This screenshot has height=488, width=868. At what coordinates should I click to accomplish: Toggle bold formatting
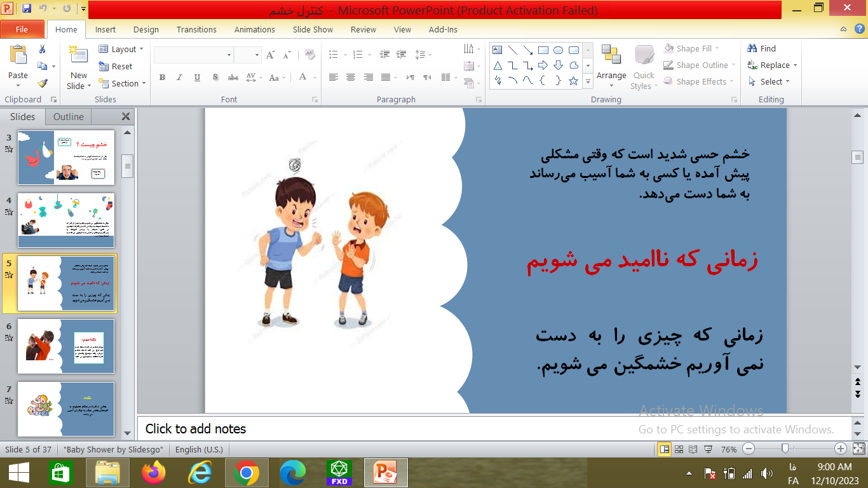[x=162, y=77]
